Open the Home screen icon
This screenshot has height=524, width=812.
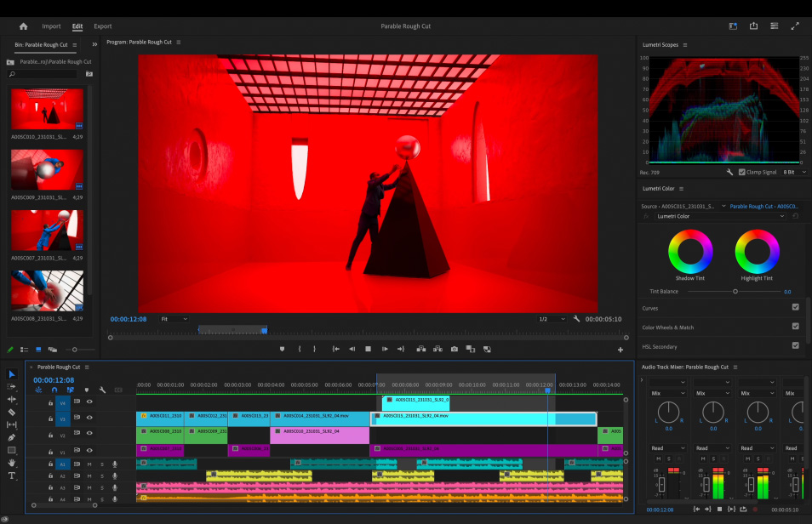pyautogui.click(x=23, y=26)
